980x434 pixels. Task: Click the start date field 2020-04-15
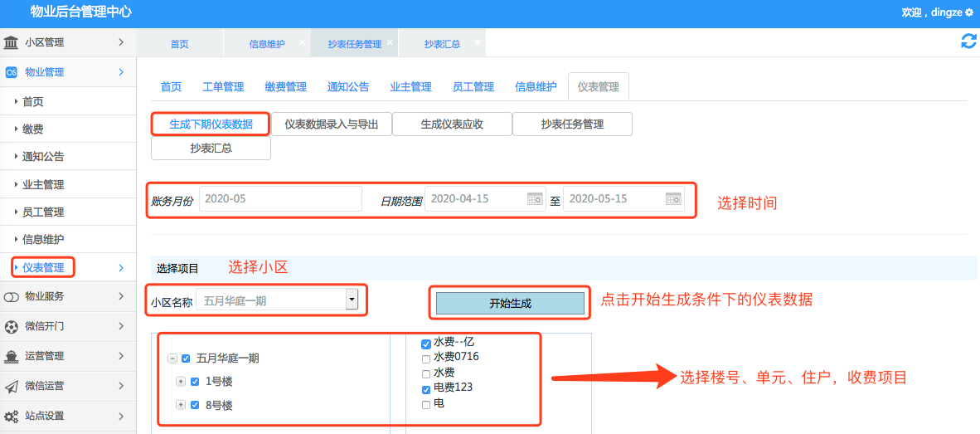pos(485,199)
